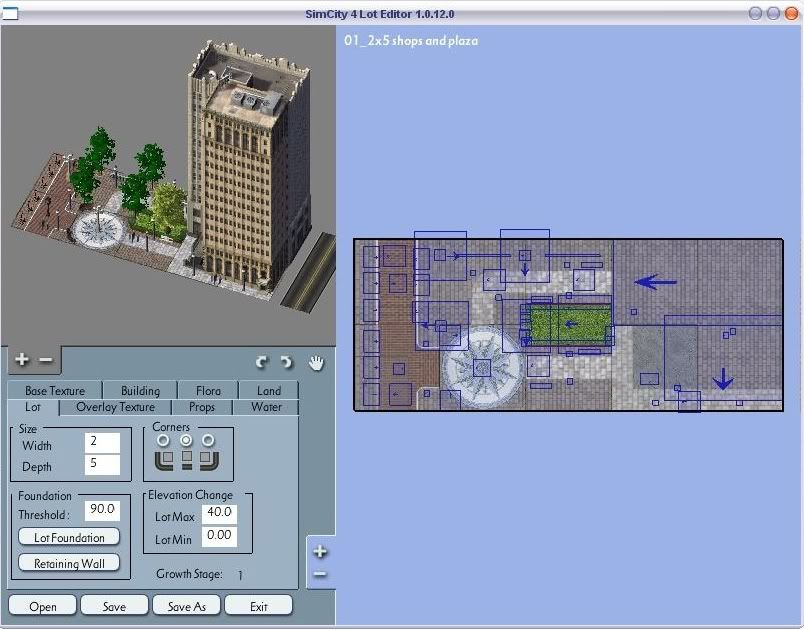Select the large left-pointing arrow in lot plan
Viewport: 804px width, 630px height.
655,282
